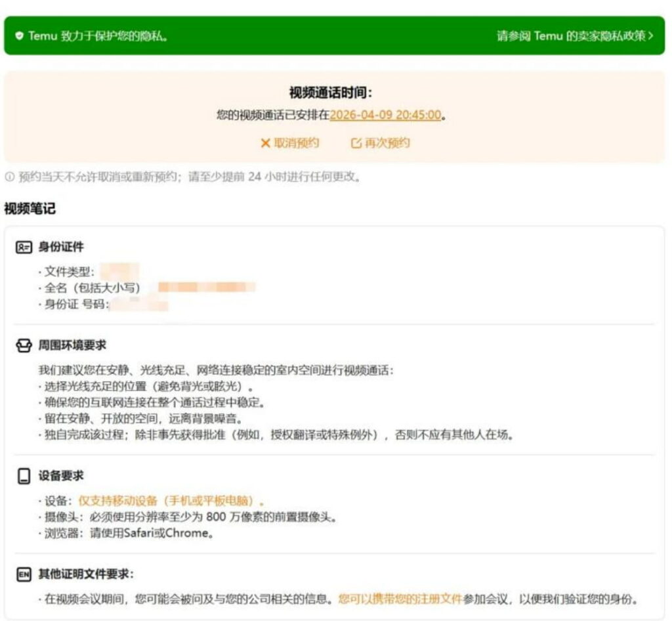Click the reschedule icon next to 再次预约
This screenshot has height=621, width=672.
356,143
